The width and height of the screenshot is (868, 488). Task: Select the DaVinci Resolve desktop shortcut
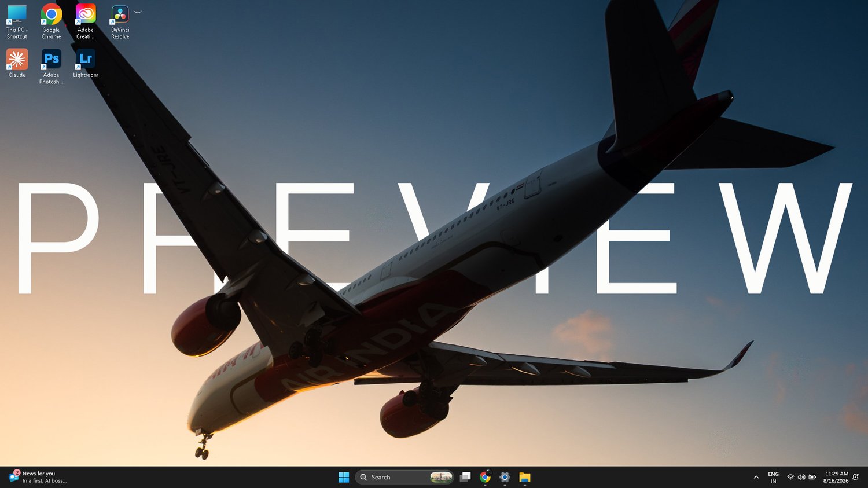120,22
